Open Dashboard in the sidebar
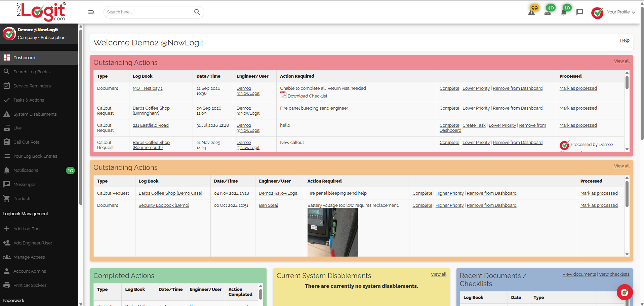644x306 pixels. (x=39, y=58)
